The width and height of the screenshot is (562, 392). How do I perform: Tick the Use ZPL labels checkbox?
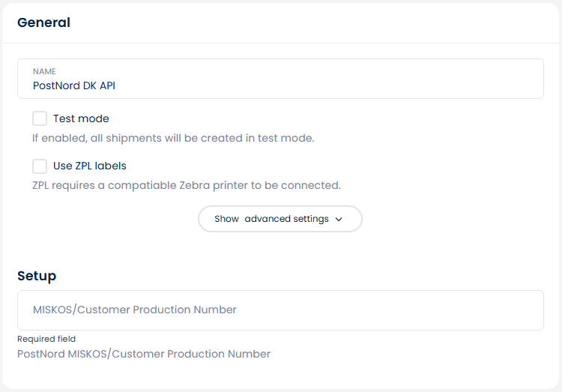pos(40,166)
